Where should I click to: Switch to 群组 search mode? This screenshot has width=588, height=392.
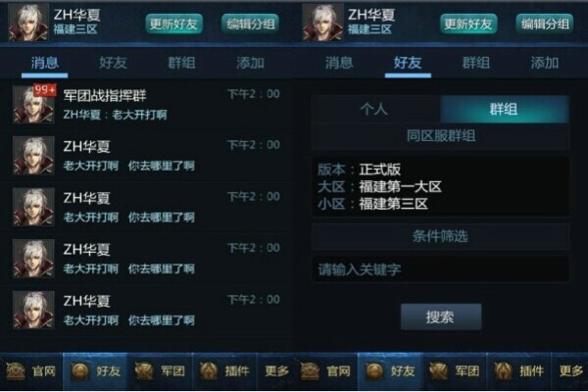(505, 109)
